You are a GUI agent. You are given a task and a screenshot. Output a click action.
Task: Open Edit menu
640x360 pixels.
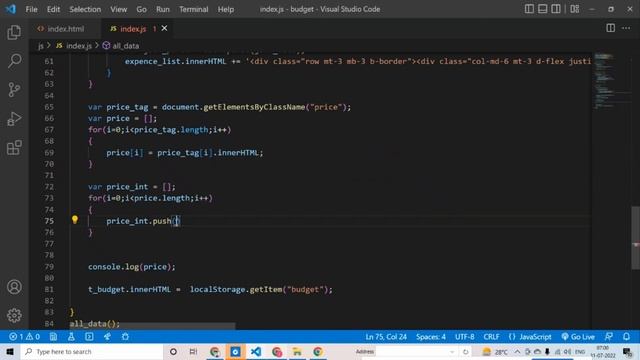pyautogui.click(x=53, y=9)
